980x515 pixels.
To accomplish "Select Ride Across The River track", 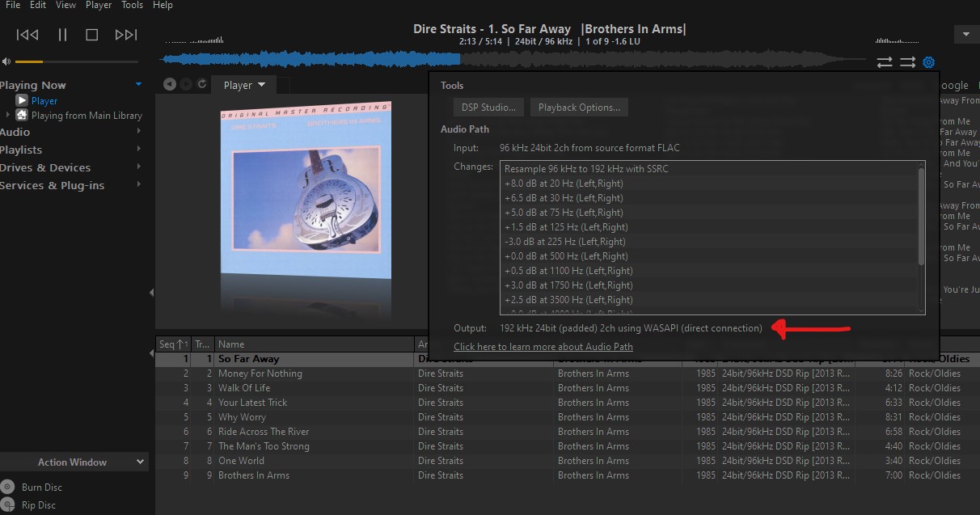I will point(567,432).
